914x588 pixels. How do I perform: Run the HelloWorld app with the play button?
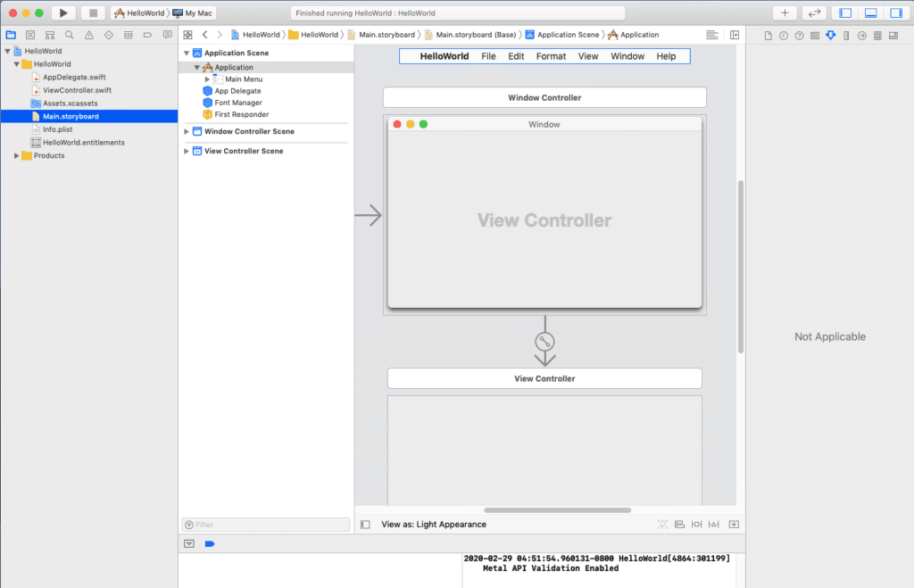(x=62, y=13)
